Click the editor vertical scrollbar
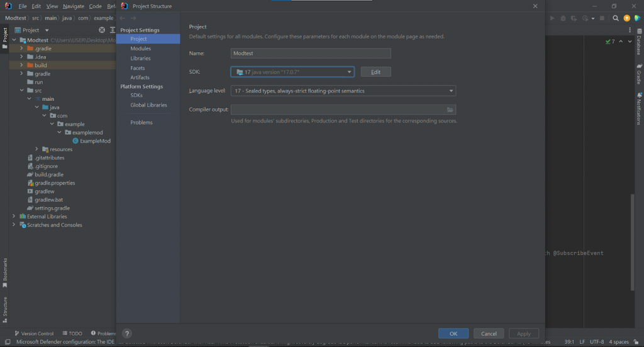The height and width of the screenshot is (347, 644). tap(633, 242)
